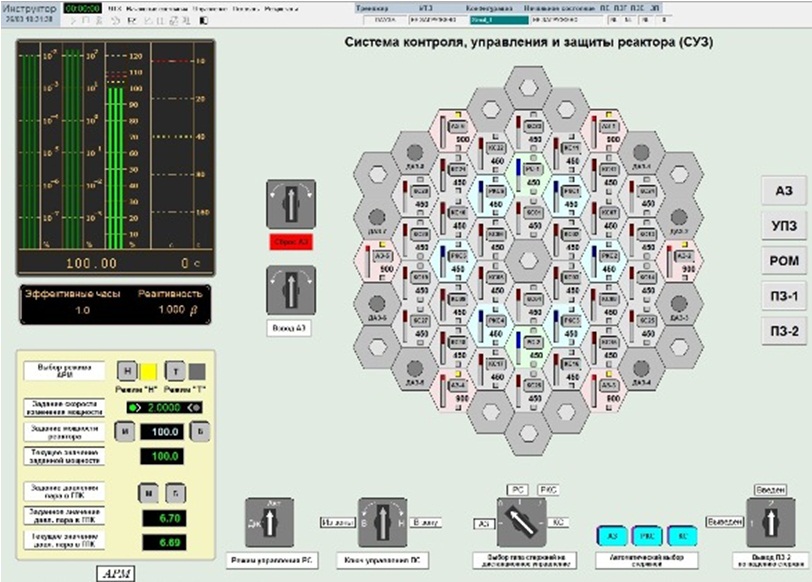The image size is (812, 582).
Task: Click the М button for steam pressure setpoint
Action: click(148, 493)
